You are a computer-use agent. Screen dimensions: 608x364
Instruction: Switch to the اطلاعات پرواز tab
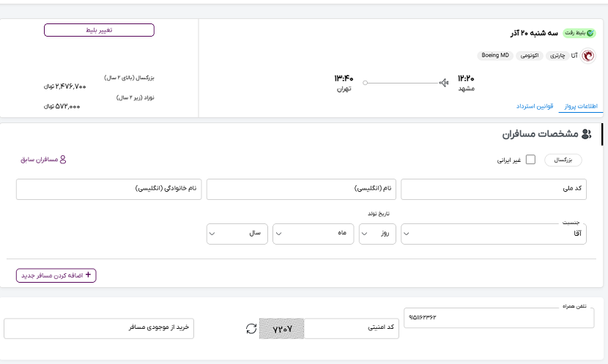578,107
